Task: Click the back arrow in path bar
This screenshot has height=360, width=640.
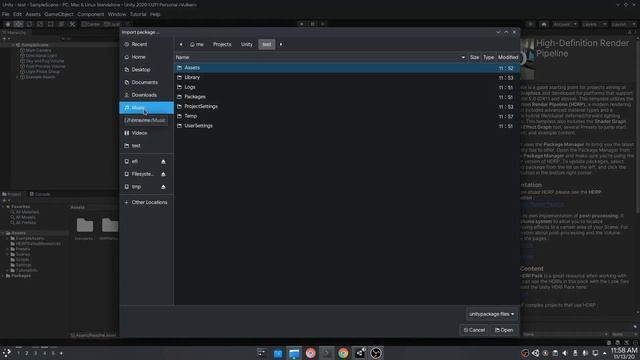Action: click(x=181, y=44)
